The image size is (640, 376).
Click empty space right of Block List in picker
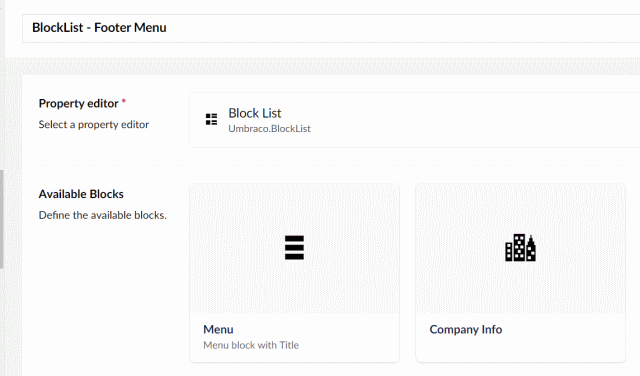coord(469,120)
